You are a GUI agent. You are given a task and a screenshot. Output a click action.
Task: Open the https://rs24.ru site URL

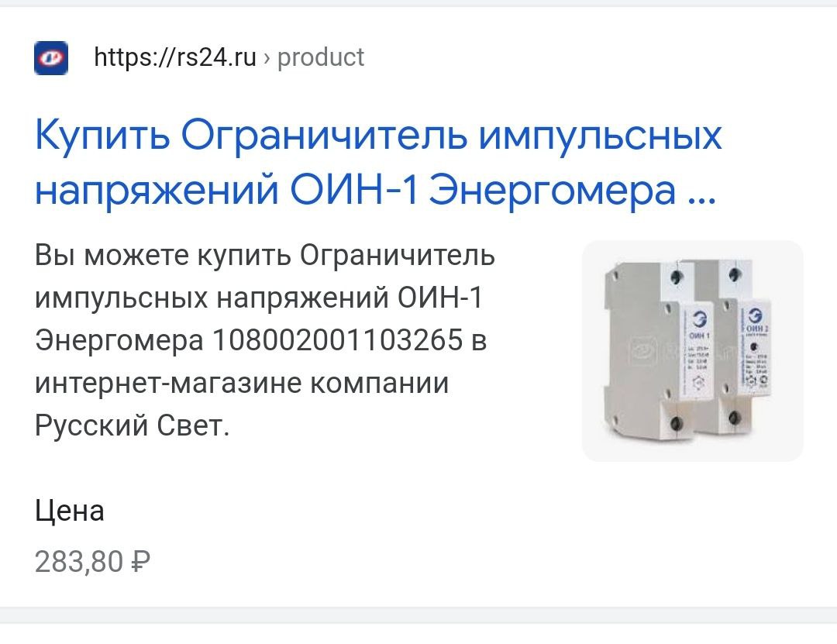click(175, 57)
